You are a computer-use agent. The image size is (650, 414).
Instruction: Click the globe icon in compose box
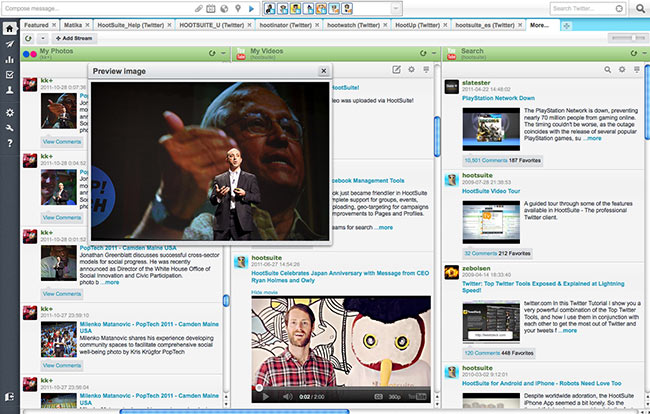pyautogui.click(x=224, y=8)
